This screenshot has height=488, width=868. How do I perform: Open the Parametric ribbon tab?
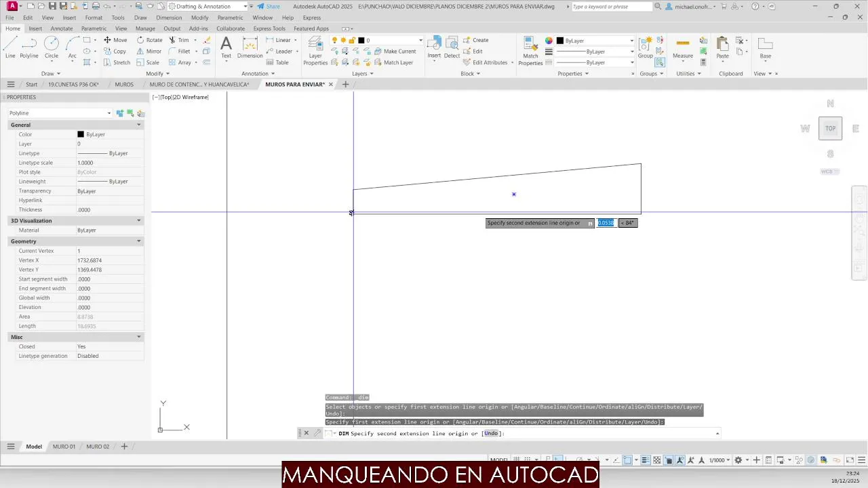[x=94, y=28]
